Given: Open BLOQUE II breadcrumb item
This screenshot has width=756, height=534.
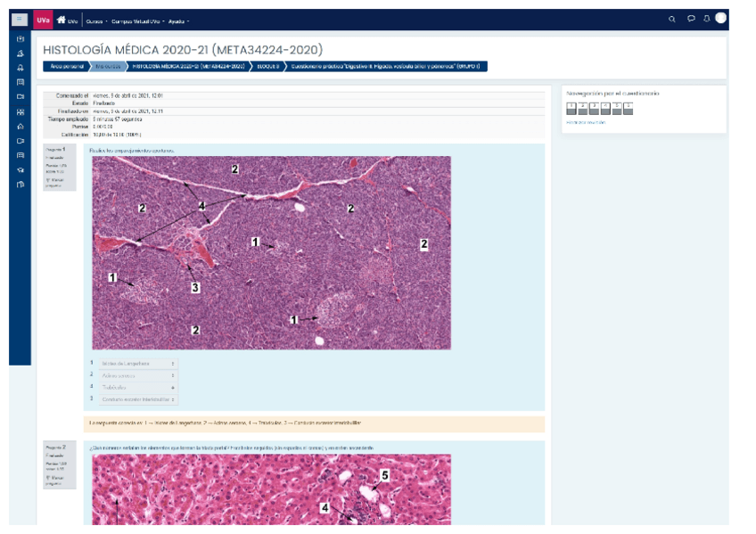Looking at the screenshot, I should pos(267,66).
